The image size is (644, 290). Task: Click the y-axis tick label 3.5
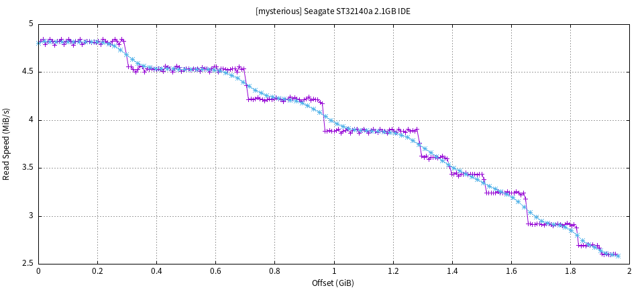click(x=28, y=168)
